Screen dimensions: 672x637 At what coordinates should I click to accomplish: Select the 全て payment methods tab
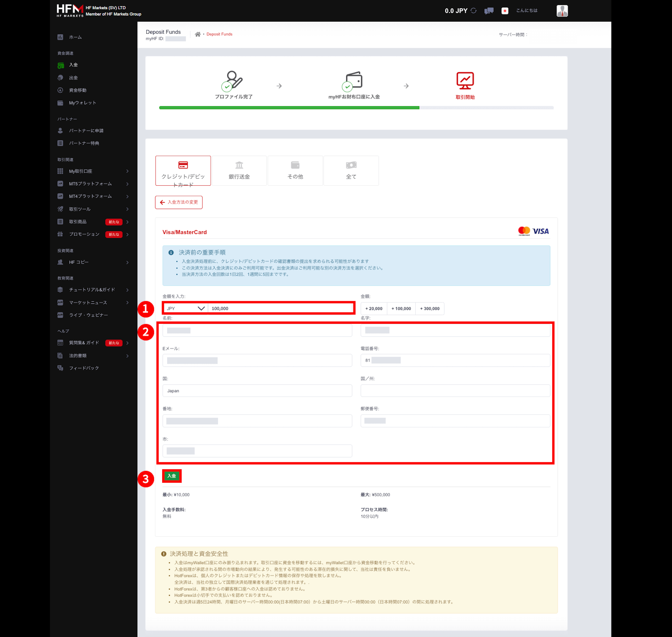[x=351, y=170]
